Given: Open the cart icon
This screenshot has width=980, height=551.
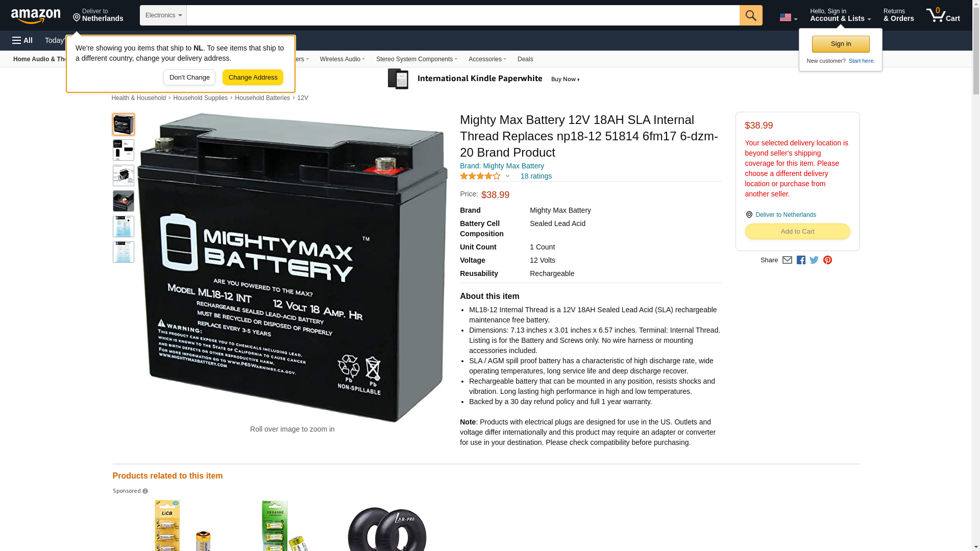Looking at the screenshot, I should [943, 15].
